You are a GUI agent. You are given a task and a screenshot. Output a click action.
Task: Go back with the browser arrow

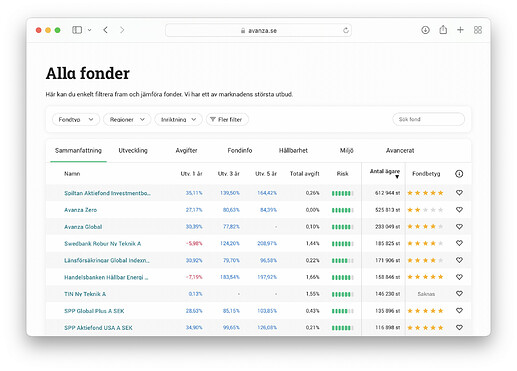(105, 30)
